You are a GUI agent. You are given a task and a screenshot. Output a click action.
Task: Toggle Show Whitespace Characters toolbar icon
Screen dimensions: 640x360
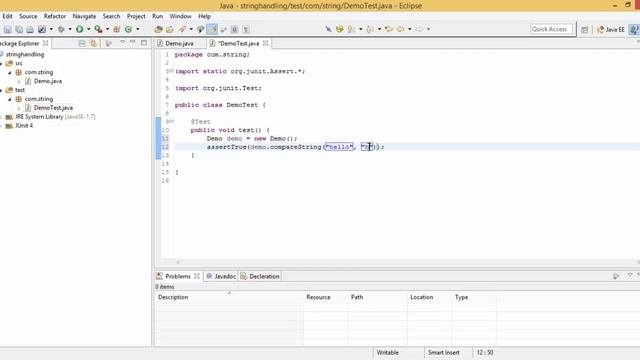[246, 29]
